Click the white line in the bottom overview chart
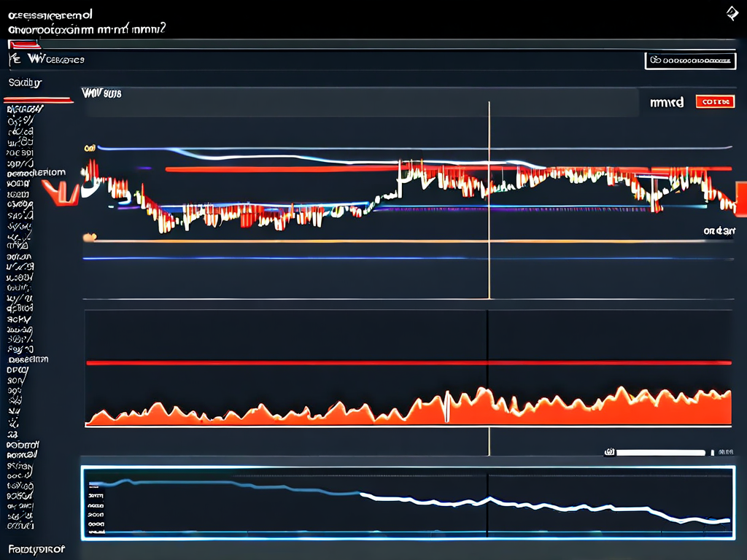747x560 pixels. pyautogui.click(x=545, y=507)
